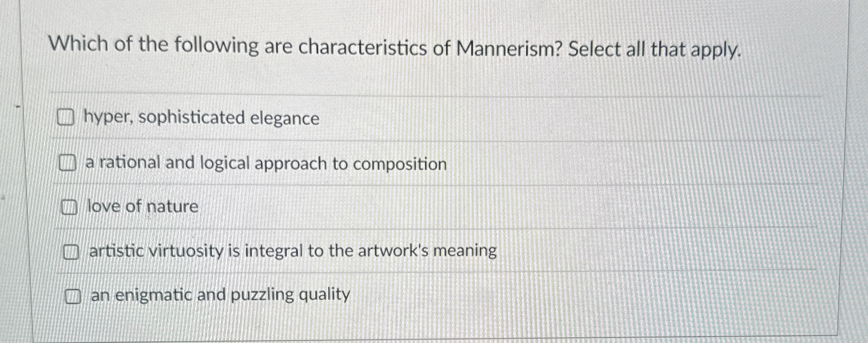Click 'a rational and logical approach' answer row

point(265,164)
